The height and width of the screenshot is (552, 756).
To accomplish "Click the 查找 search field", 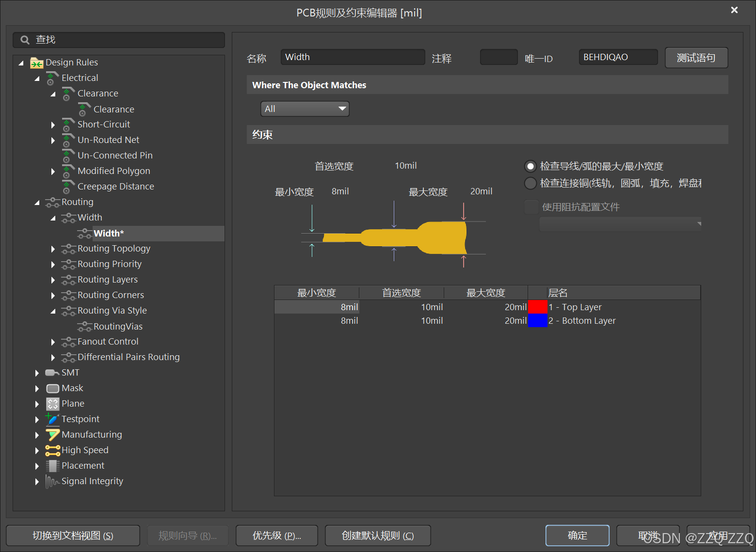I will [x=119, y=40].
